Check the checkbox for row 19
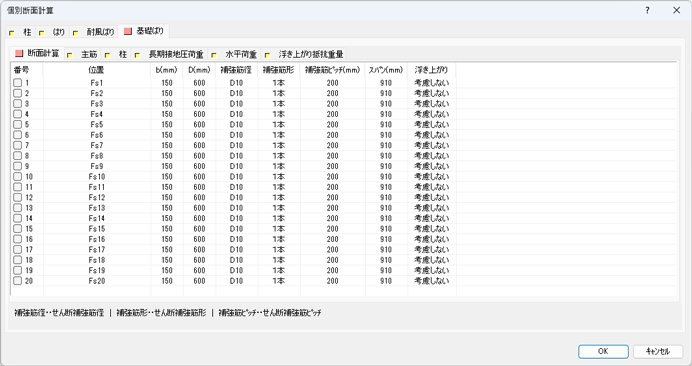 (17, 270)
